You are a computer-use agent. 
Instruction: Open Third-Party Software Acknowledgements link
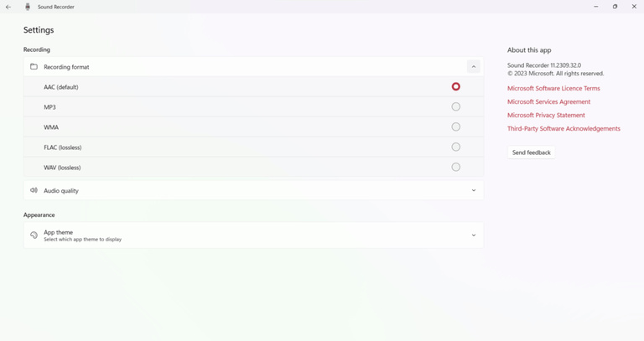(563, 128)
